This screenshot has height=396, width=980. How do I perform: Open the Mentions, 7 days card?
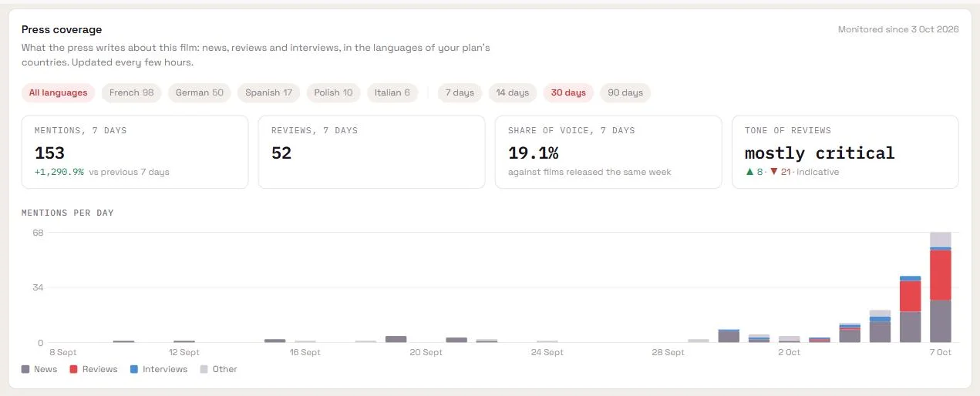coord(135,152)
